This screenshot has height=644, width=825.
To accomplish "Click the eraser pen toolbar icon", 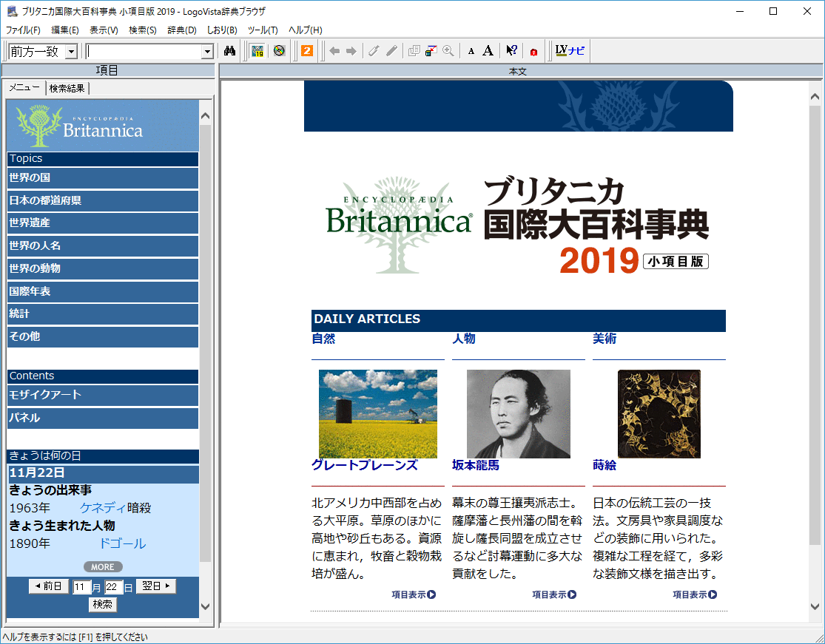I will click(x=391, y=51).
